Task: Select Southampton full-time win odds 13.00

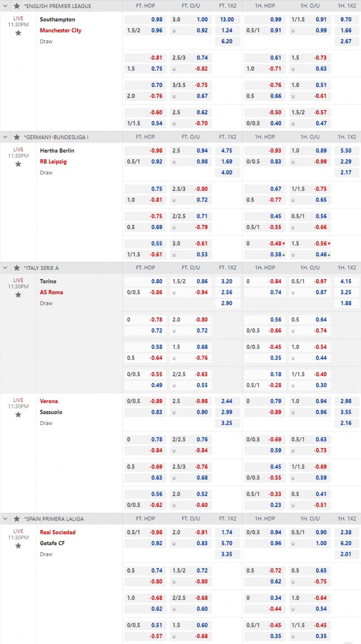Action: click(227, 19)
